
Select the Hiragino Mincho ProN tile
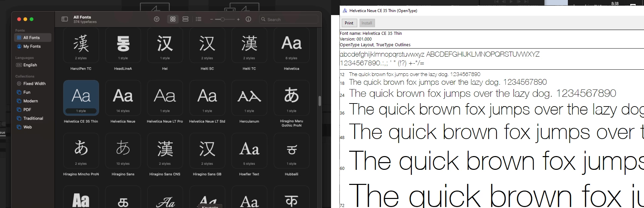tap(81, 151)
